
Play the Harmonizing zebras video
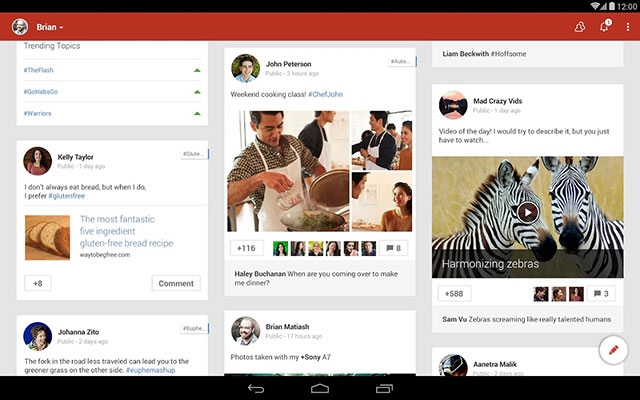[x=527, y=212]
